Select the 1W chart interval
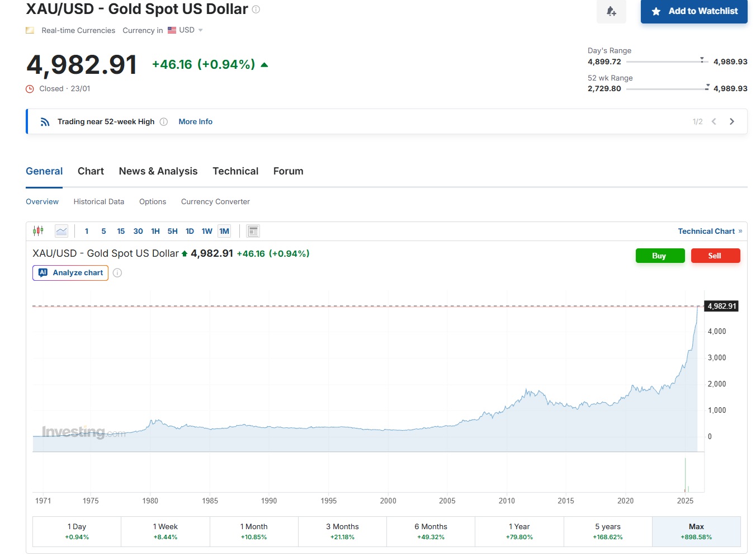 (207, 231)
